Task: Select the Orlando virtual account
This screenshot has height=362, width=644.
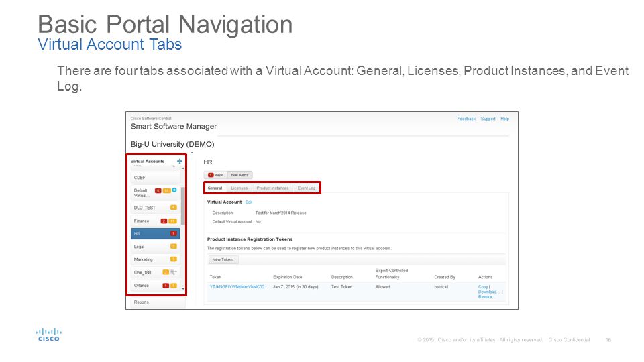Action: 155,286
